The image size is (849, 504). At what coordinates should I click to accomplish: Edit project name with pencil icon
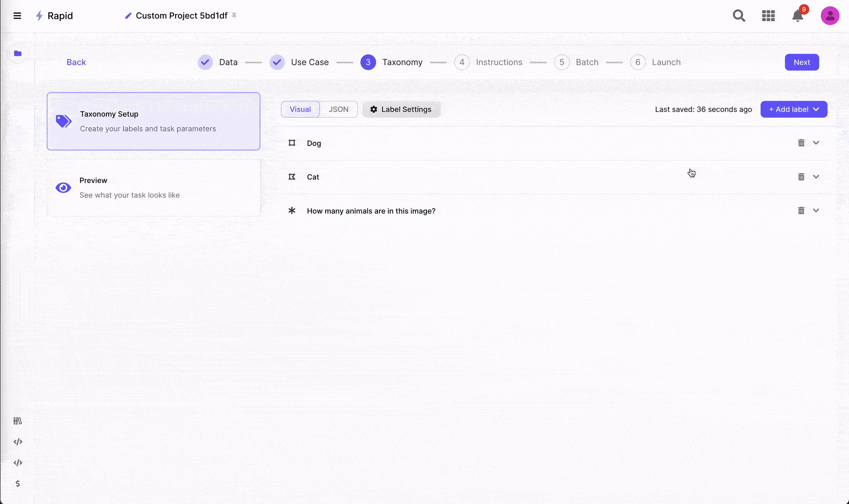point(128,16)
